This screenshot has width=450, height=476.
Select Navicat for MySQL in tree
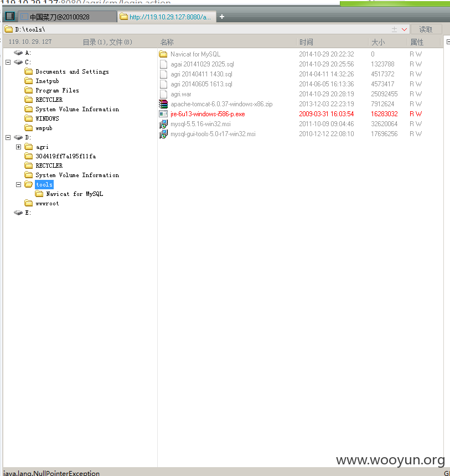(x=74, y=194)
